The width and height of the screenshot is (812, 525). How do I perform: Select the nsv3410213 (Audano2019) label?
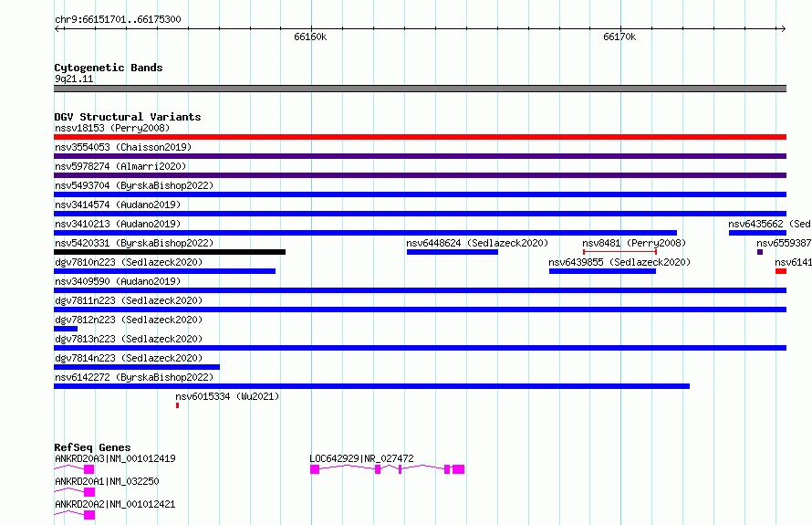point(118,224)
